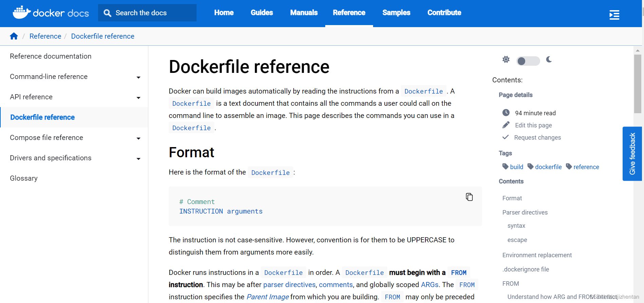Open the sidebar menu toggle icon in header
This screenshot has height=303, width=644.
tap(614, 15)
